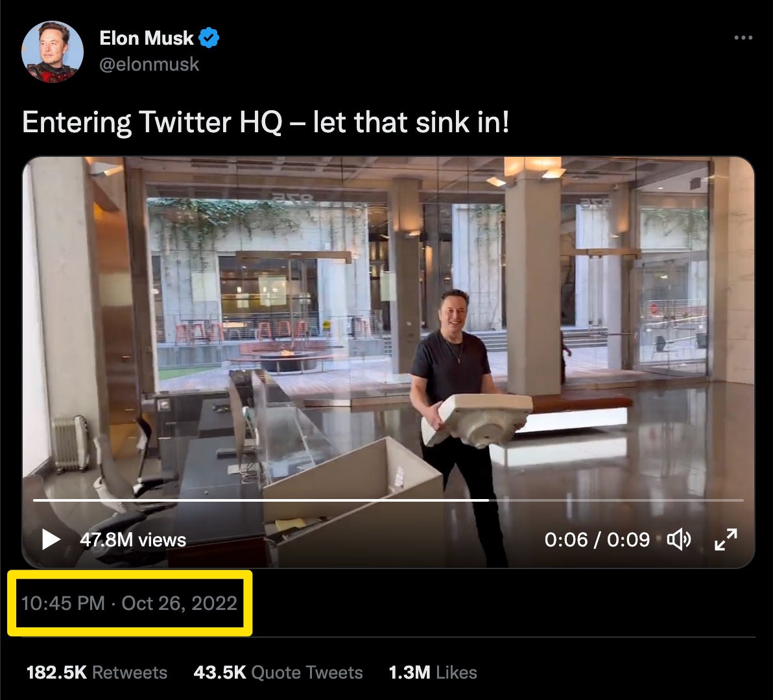Open Elon Musk's profile picture
Image resolution: width=773 pixels, height=700 pixels.
(53, 52)
